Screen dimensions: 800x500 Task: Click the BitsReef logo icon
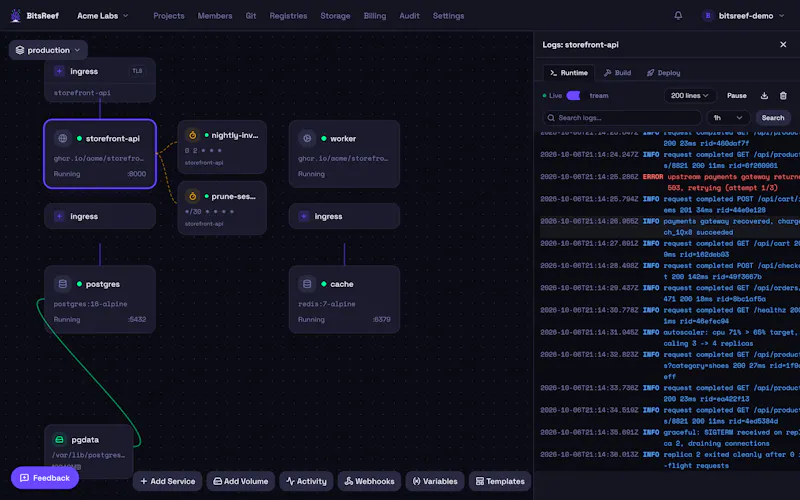pyautogui.click(x=16, y=16)
